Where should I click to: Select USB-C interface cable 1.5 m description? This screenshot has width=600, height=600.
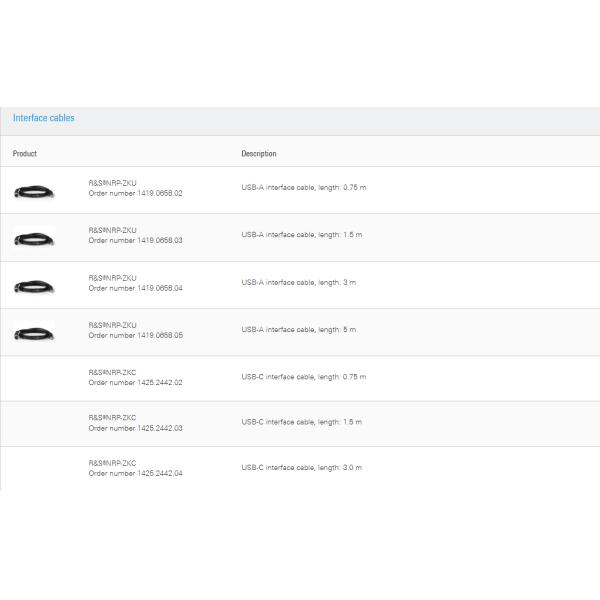pyautogui.click(x=301, y=422)
